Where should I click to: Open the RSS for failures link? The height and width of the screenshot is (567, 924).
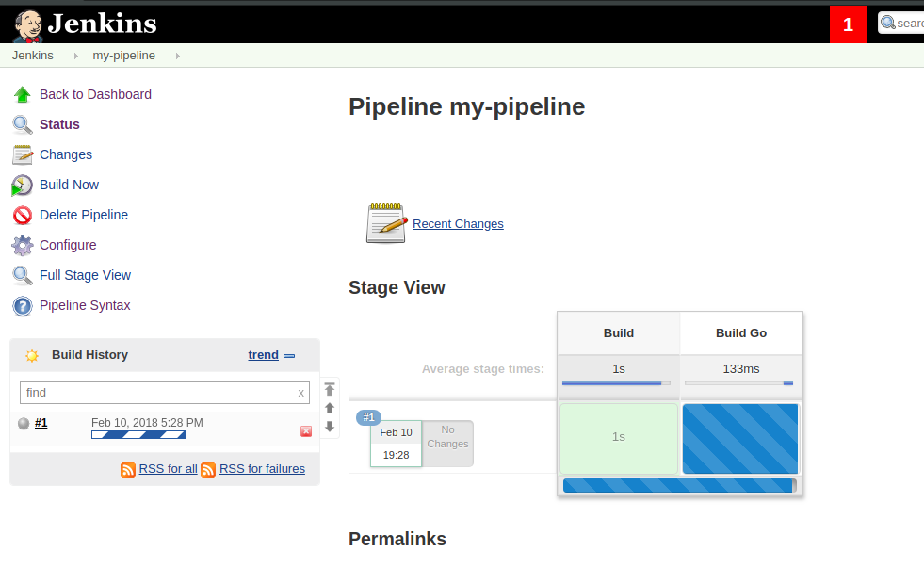(262, 469)
